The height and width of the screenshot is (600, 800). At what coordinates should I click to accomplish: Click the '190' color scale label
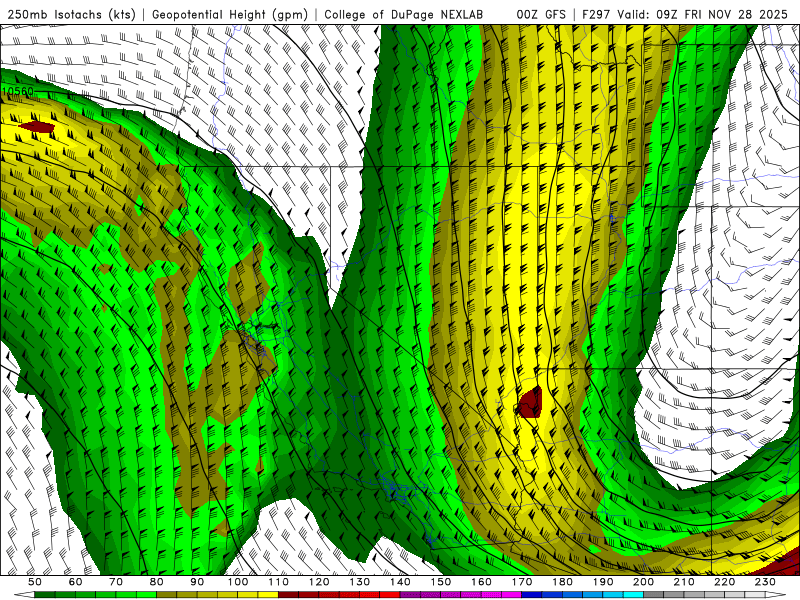point(603,582)
